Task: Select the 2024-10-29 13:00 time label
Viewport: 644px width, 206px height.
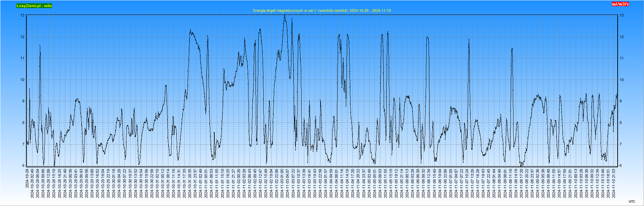Action: [92, 183]
